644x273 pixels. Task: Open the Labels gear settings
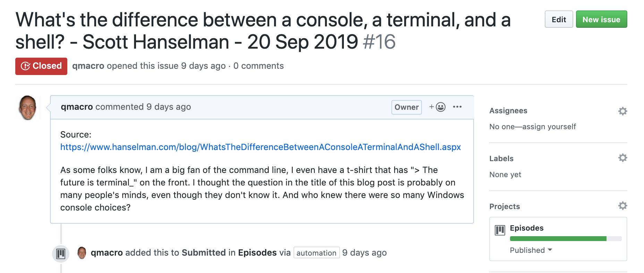(622, 158)
